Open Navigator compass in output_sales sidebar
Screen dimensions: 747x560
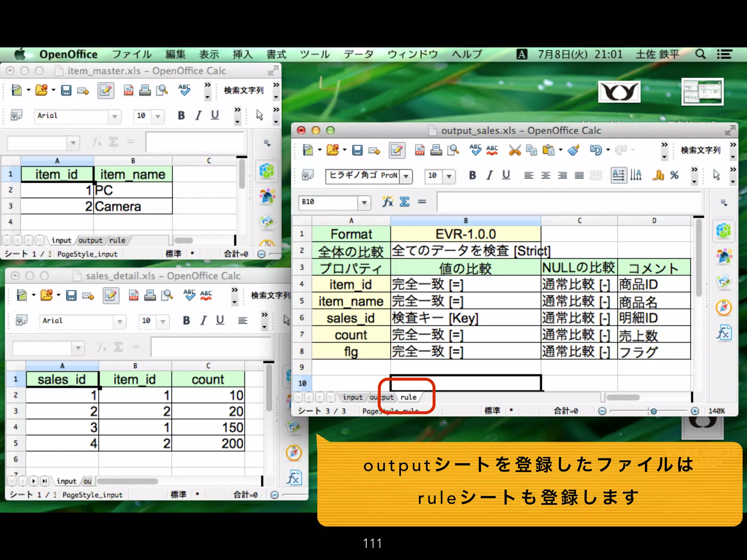pyautogui.click(x=724, y=308)
